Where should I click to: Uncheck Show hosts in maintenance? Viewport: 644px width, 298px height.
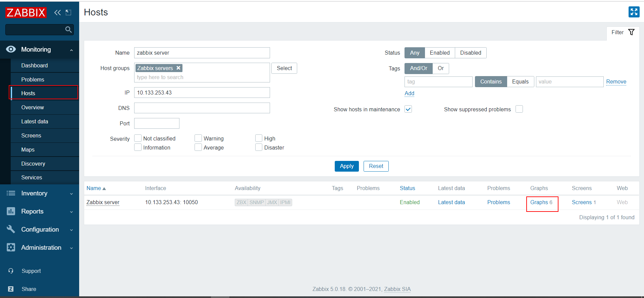pos(408,109)
